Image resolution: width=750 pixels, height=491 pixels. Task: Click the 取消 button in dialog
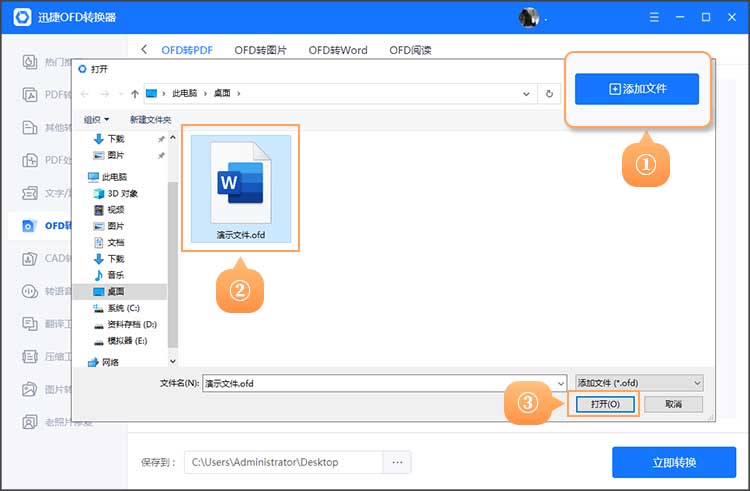click(x=673, y=404)
